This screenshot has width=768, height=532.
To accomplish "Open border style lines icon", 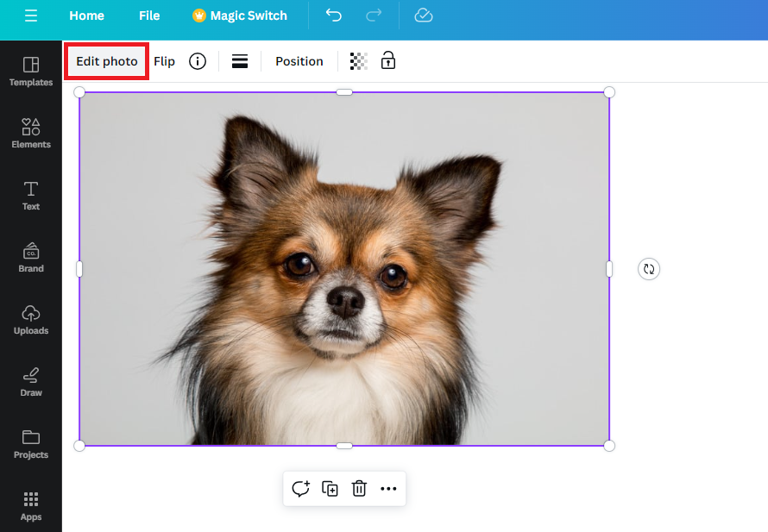I will 240,61.
